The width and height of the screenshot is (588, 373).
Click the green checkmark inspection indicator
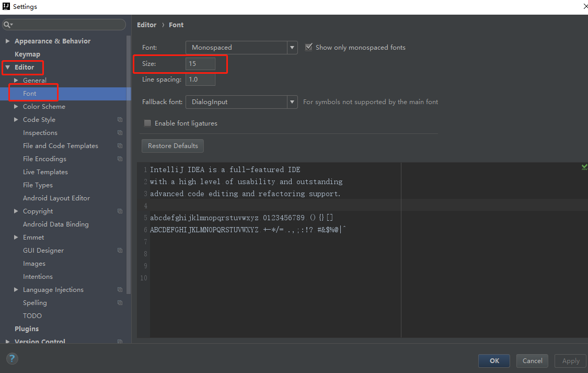click(x=584, y=167)
